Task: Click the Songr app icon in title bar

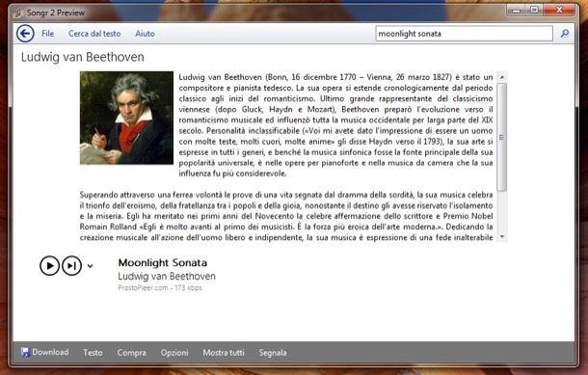Action: [18, 13]
